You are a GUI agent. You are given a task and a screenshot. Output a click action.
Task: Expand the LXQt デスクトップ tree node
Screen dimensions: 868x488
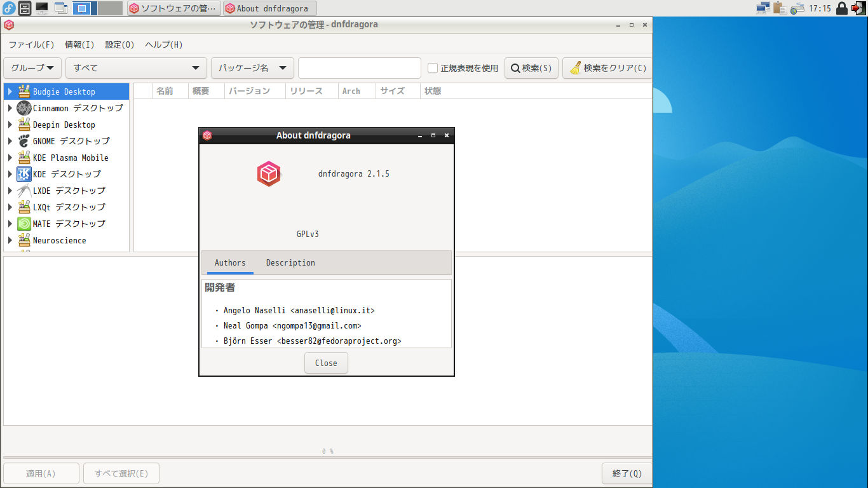[x=10, y=207]
